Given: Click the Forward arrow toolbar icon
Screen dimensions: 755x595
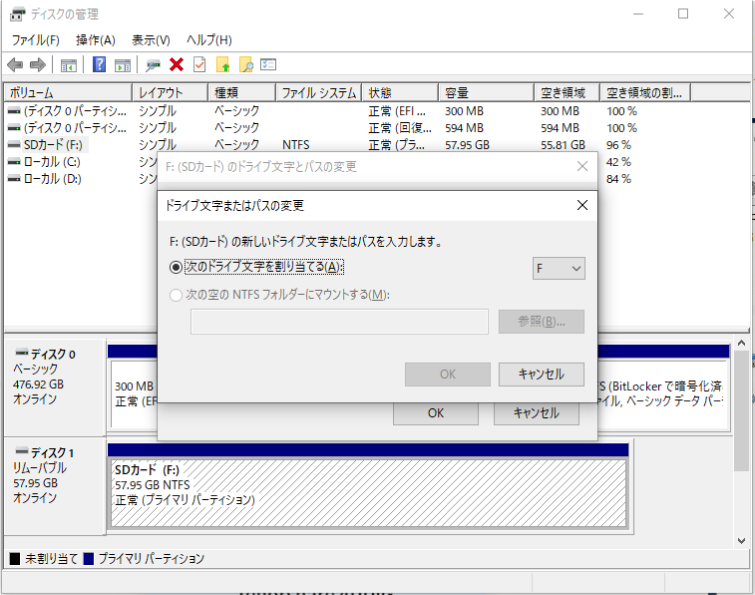Looking at the screenshot, I should [38, 65].
